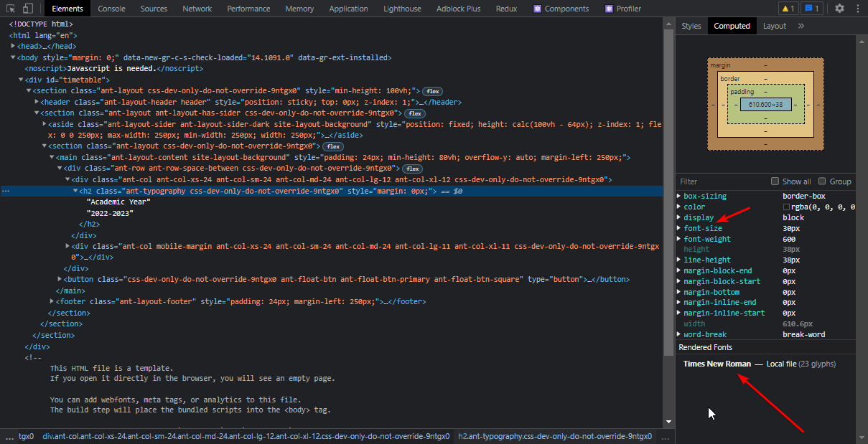Image resolution: width=868 pixels, height=444 pixels.
Task: Open the Lighthouse tab
Action: [402, 9]
